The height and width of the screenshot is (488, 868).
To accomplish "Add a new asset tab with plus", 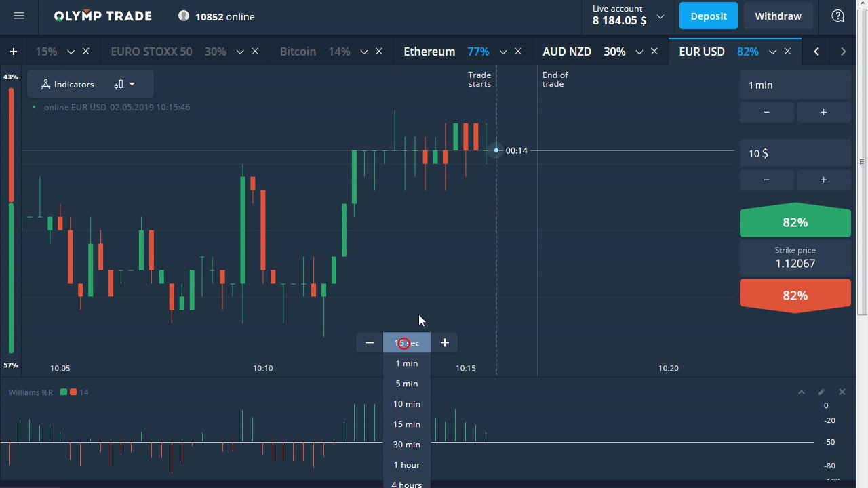I will 14,52.
